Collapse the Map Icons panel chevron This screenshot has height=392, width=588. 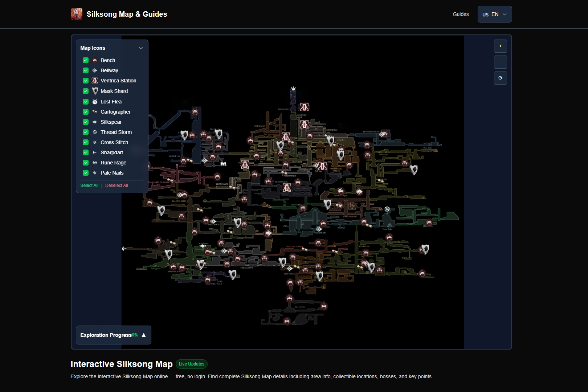coord(141,48)
